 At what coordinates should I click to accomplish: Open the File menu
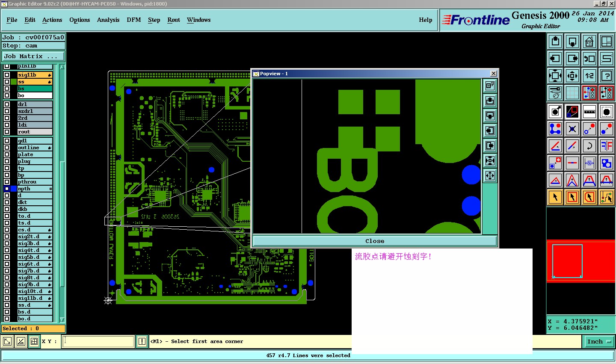tap(12, 20)
